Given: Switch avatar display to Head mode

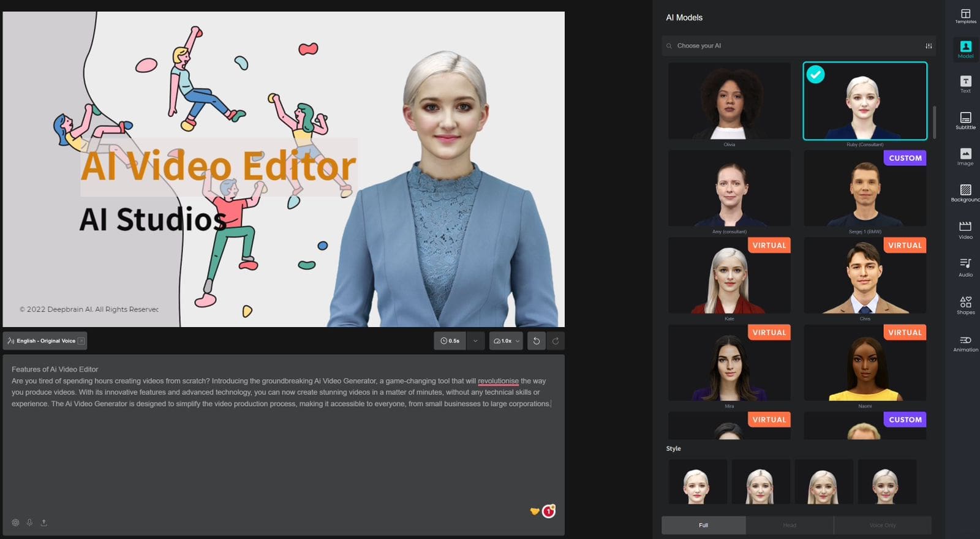Looking at the screenshot, I should (x=790, y=525).
